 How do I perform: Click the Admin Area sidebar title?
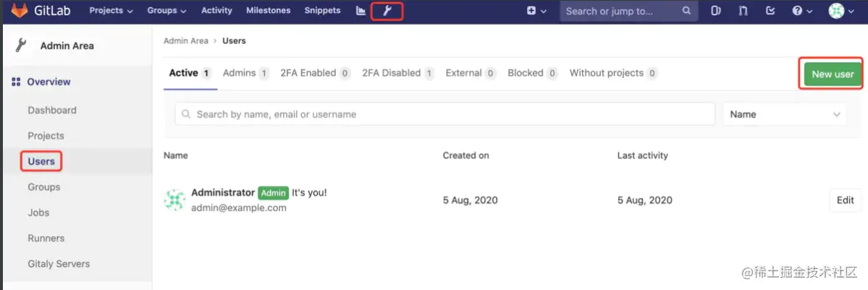[67, 46]
